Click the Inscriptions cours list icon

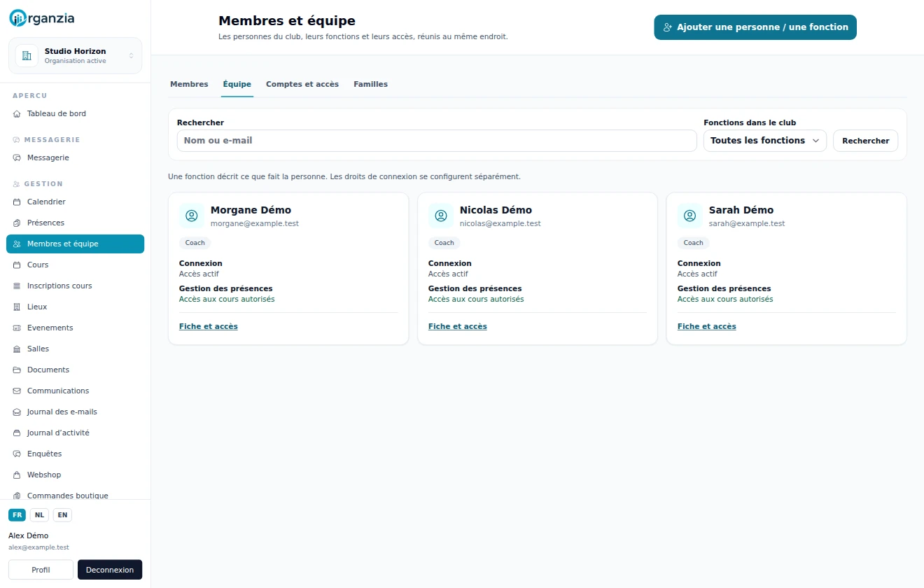[x=17, y=286]
